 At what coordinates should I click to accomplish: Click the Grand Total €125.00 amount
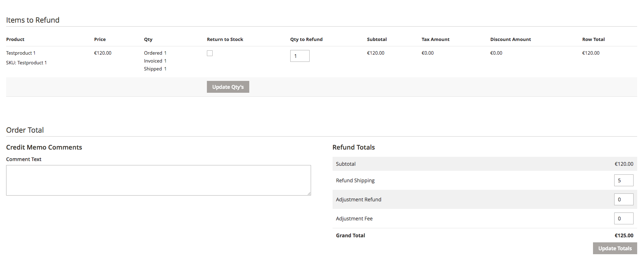624,236
